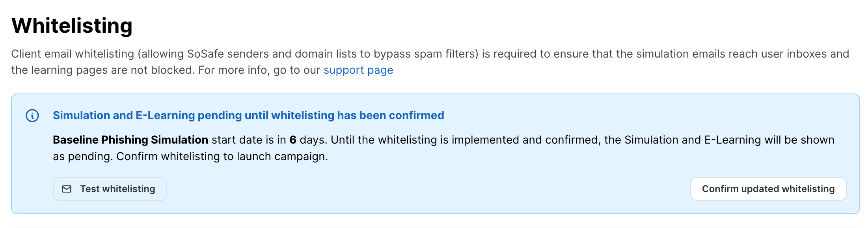Image resolution: width=868 pixels, height=228 pixels.
Task: Click the bold number 6 in the banner
Action: [x=292, y=140]
